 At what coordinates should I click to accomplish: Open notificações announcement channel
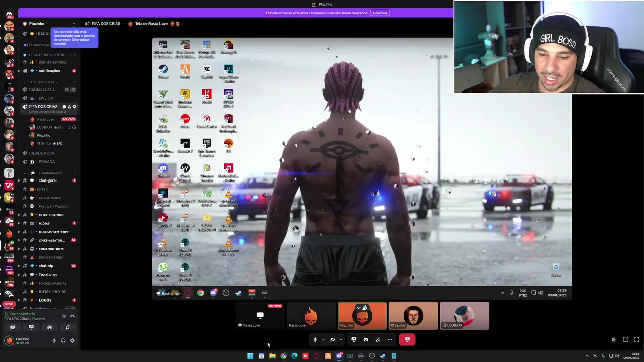click(x=48, y=71)
